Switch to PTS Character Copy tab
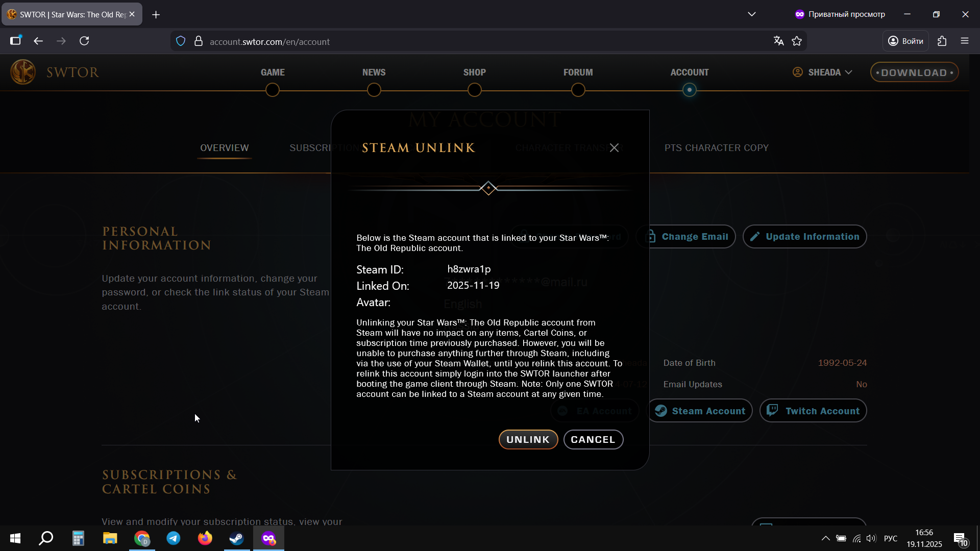This screenshot has width=980, height=551. 716,148
